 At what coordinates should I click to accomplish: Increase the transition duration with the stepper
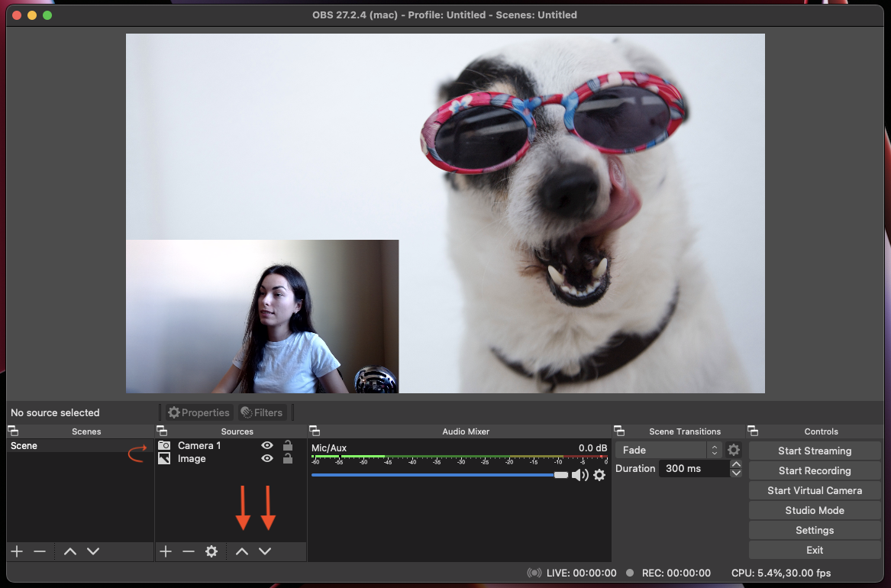pos(736,464)
